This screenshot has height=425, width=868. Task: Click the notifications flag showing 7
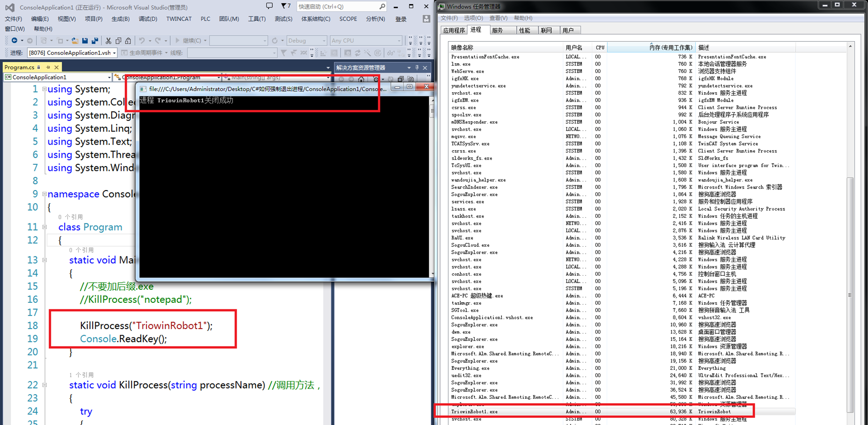coord(286,6)
